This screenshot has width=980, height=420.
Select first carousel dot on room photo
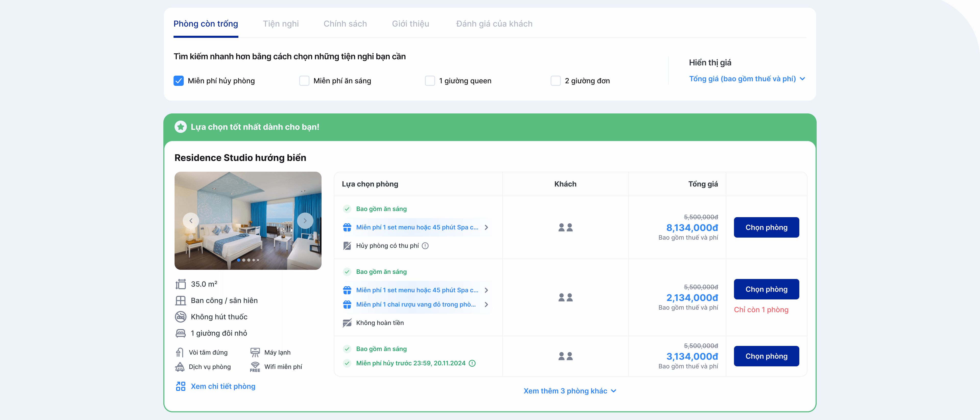pos(239,260)
